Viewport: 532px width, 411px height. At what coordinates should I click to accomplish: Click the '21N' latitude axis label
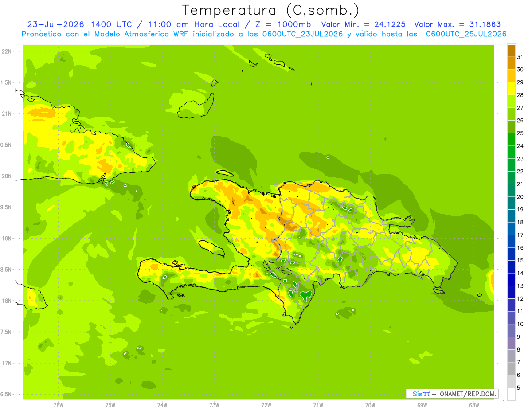(7, 114)
